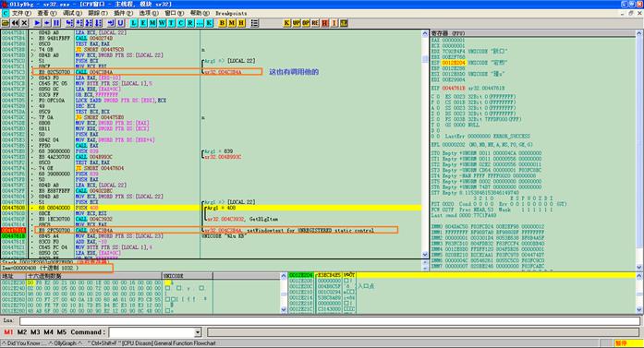Click the Pause execution toolbar icon
This screenshot has height=348, width=644.
56,23
